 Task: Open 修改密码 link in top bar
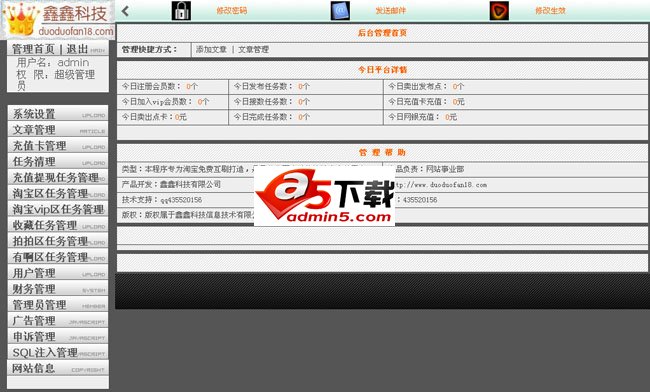point(232,11)
